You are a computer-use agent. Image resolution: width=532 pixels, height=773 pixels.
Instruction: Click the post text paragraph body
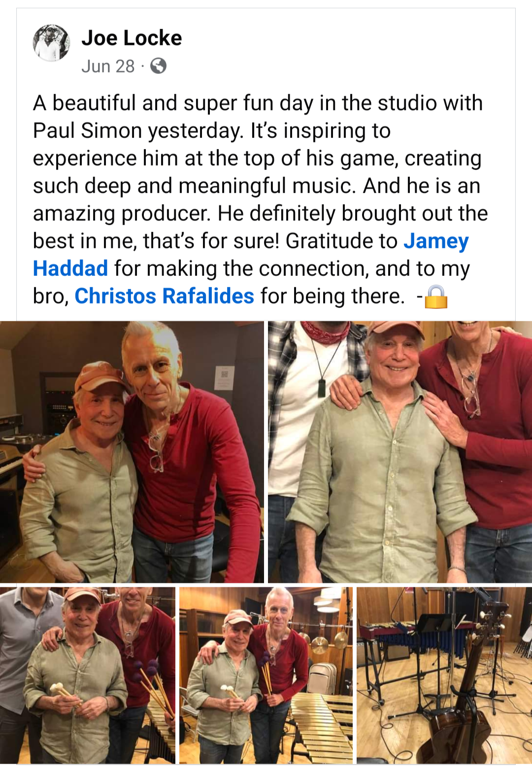(x=260, y=200)
